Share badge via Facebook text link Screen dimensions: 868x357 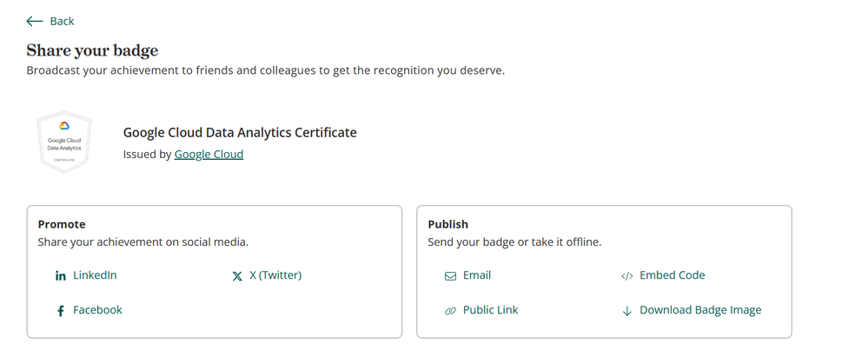click(x=97, y=310)
